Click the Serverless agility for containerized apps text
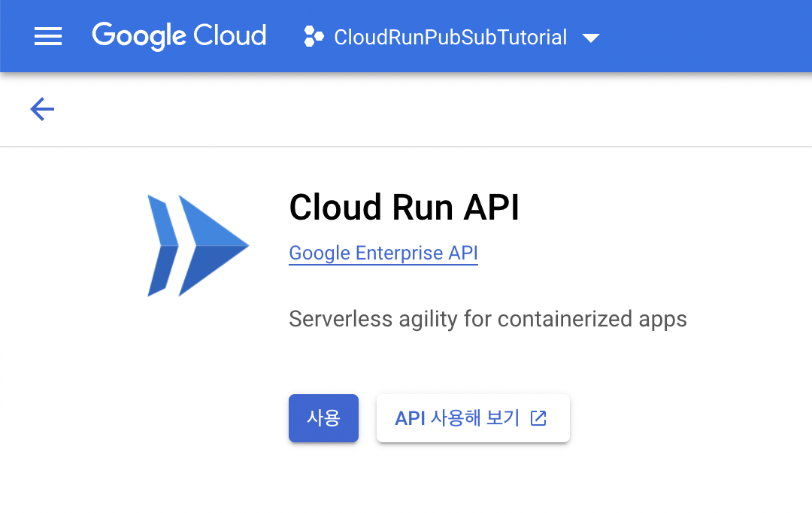This screenshot has width=812, height=513. click(x=488, y=319)
